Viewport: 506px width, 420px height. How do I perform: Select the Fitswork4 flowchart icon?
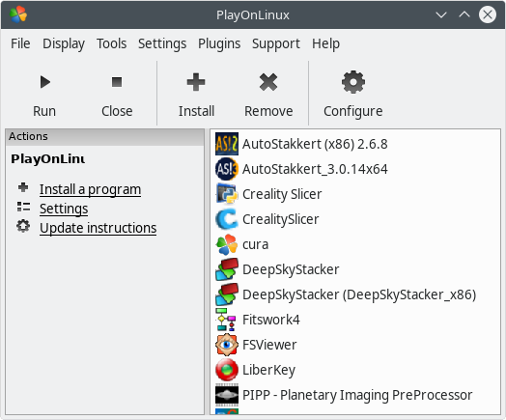(227, 320)
